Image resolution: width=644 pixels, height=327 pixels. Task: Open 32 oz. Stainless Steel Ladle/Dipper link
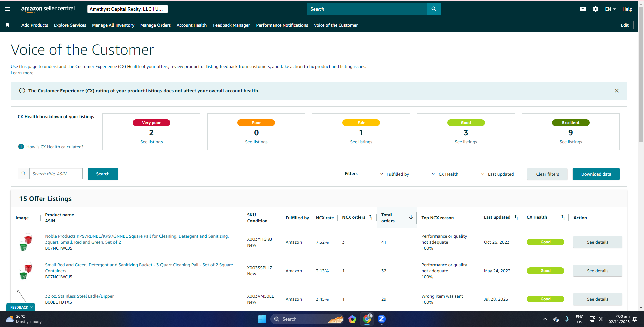coord(80,296)
